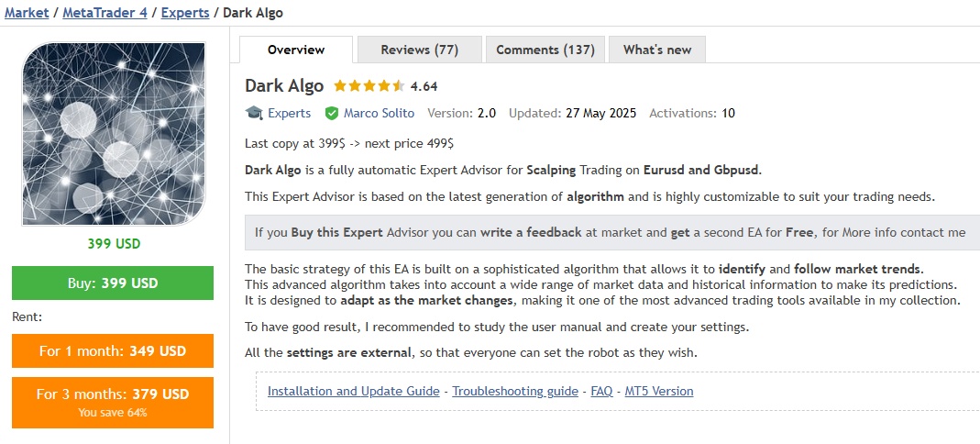Click the green verified shield icon
This screenshot has width=980, height=444.
click(332, 113)
